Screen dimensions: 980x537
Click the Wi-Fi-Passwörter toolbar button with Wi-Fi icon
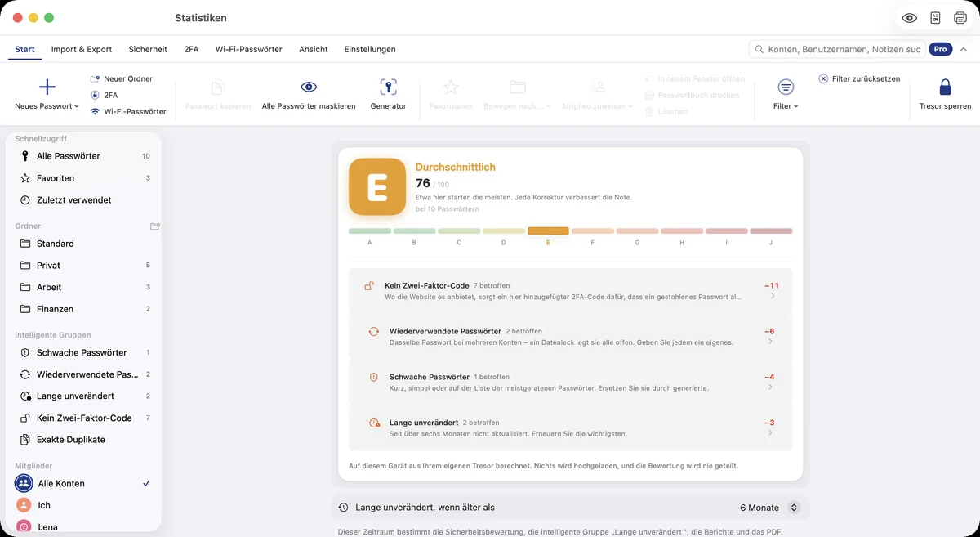(x=128, y=111)
